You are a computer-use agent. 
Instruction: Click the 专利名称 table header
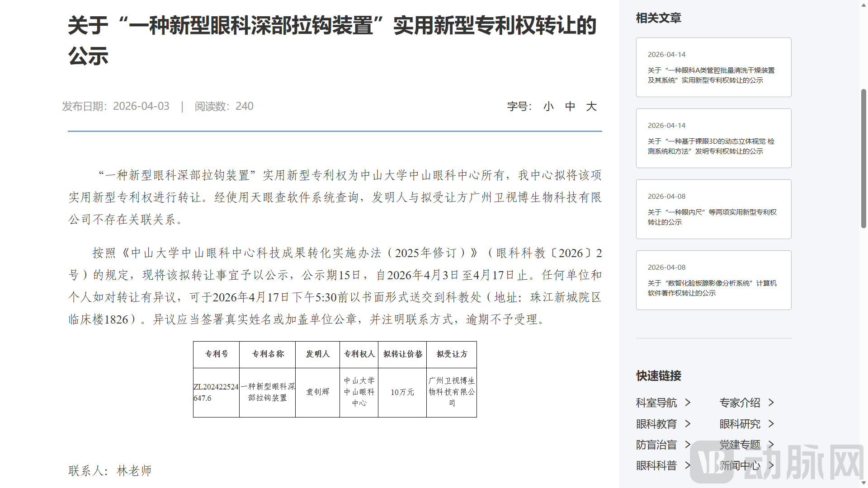[x=268, y=354]
